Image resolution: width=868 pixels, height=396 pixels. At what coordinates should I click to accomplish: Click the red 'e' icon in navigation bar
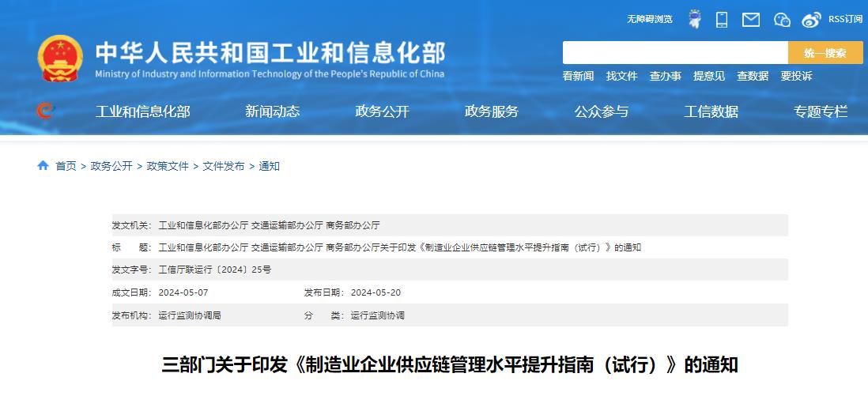click(46, 111)
